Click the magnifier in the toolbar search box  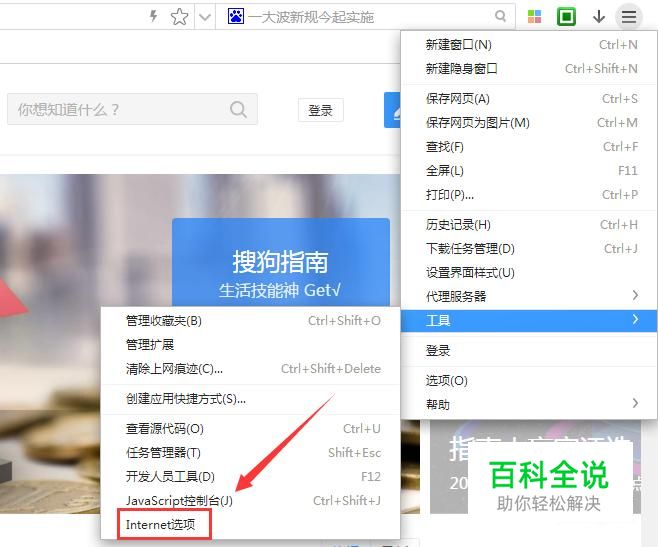coord(500,16)
